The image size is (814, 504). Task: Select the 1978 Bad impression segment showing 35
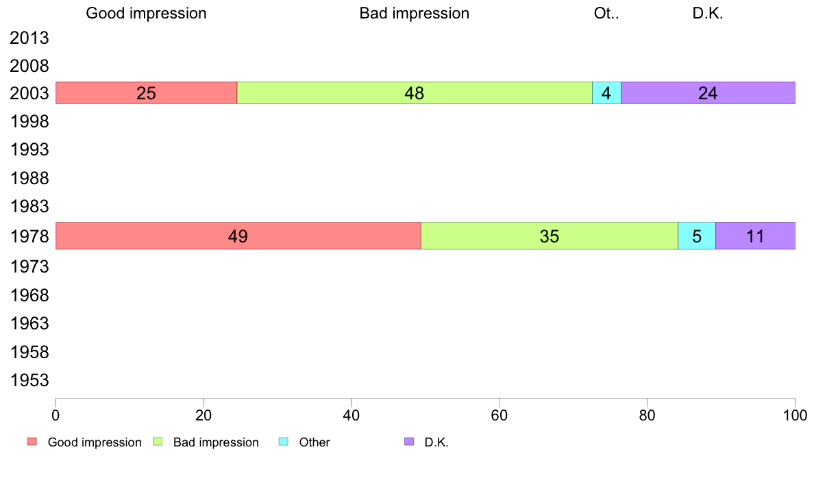(x=550, y=236)
